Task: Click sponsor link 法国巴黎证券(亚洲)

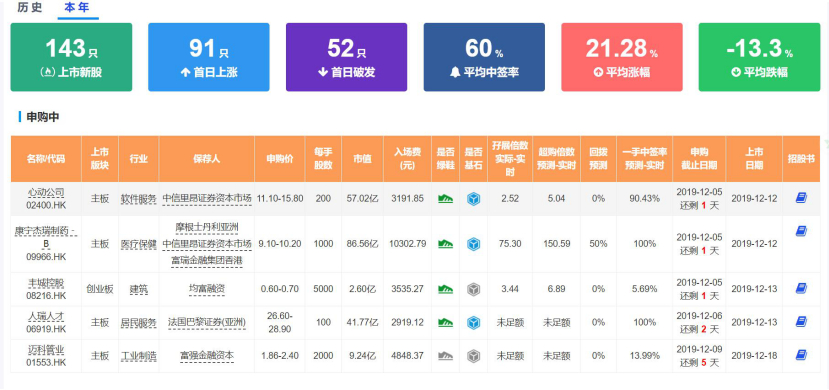Action: coord(207,322)
